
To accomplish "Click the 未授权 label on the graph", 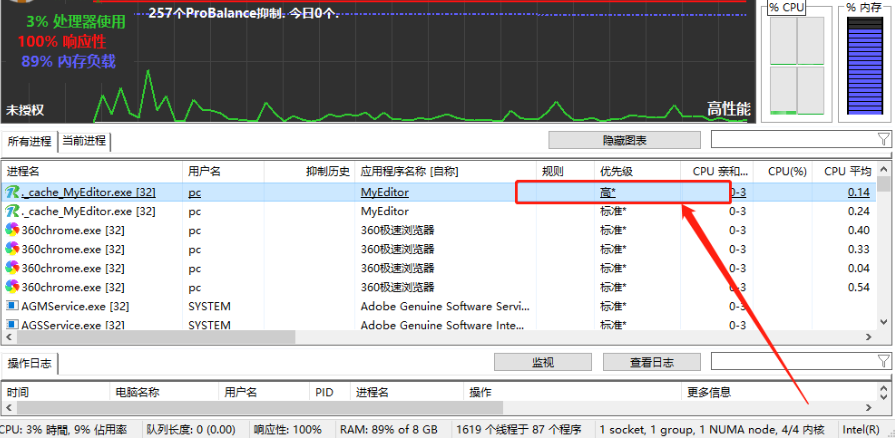I will pyautogui.click(x=25, y=110).
